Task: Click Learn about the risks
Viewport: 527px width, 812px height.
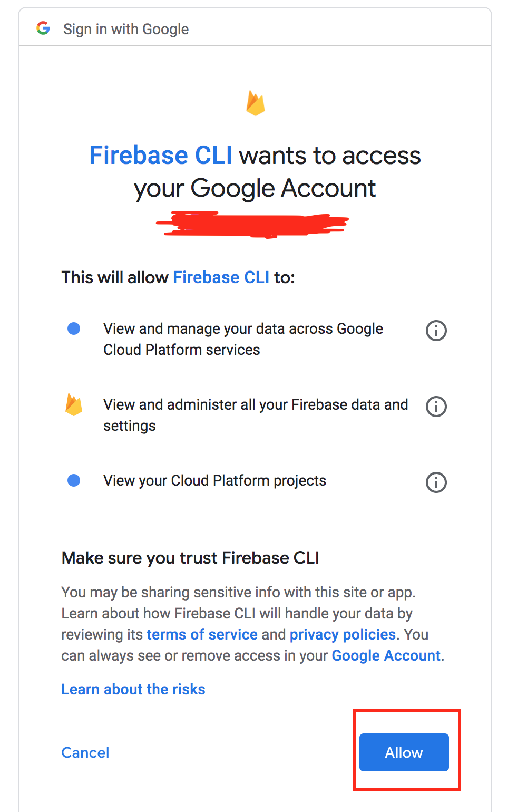Action: tap(133, 689)
